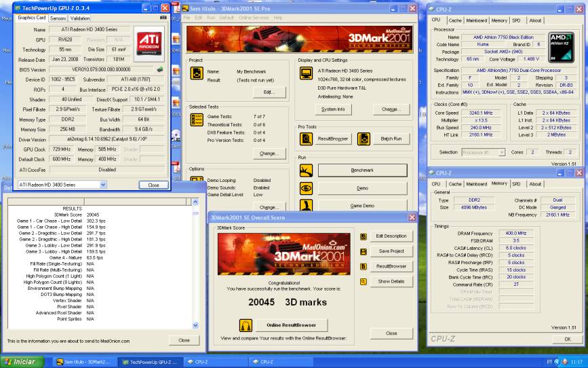This screenshot has width=588, height=368.
Task: Click the Driver Version field in GPU-Z
Action: [x=107, y=139]
